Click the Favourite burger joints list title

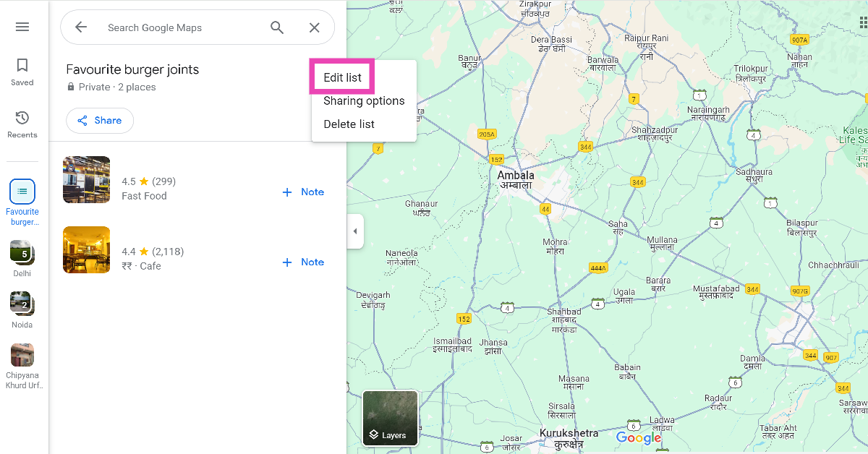(x=132, y=69)
